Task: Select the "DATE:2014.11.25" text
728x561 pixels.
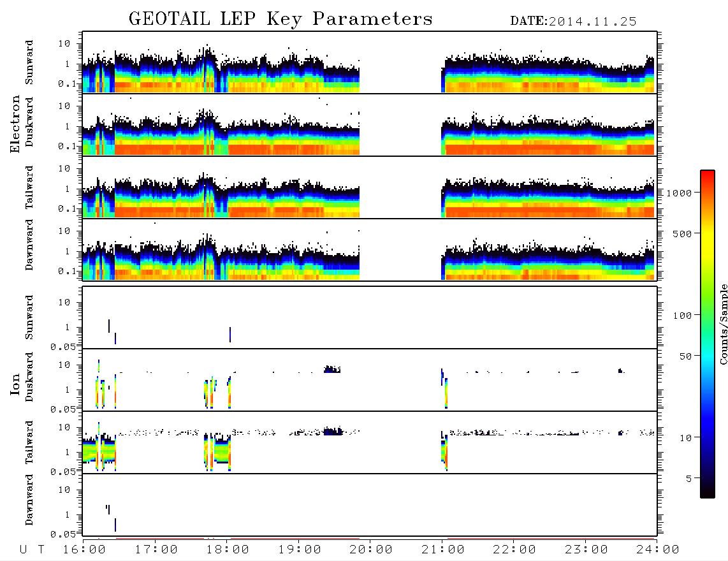Action: (x=573, y=22)
